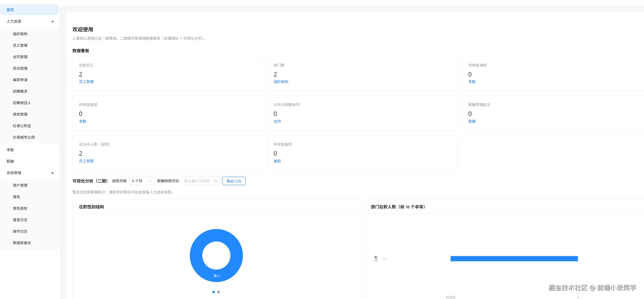Collapse the 人力资源 menu chevron
Image resolution: width=644 pixels, height=299 pixels.
click(x=53, y=22)
